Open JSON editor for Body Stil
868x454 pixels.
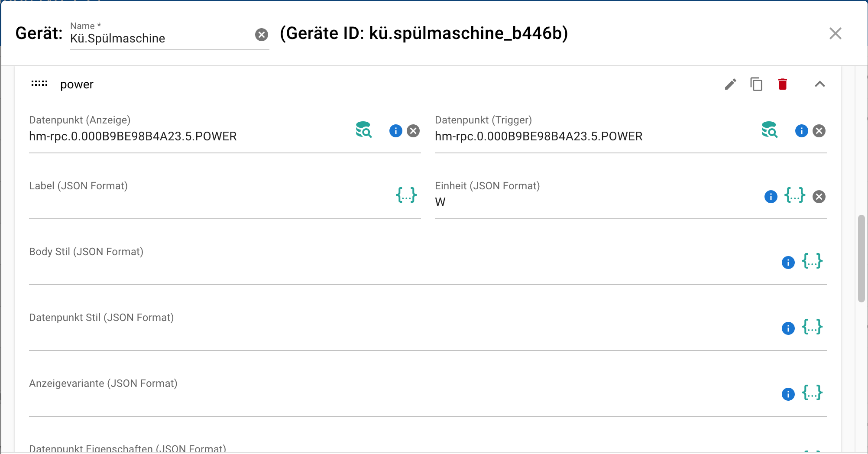tap(812, 261)
